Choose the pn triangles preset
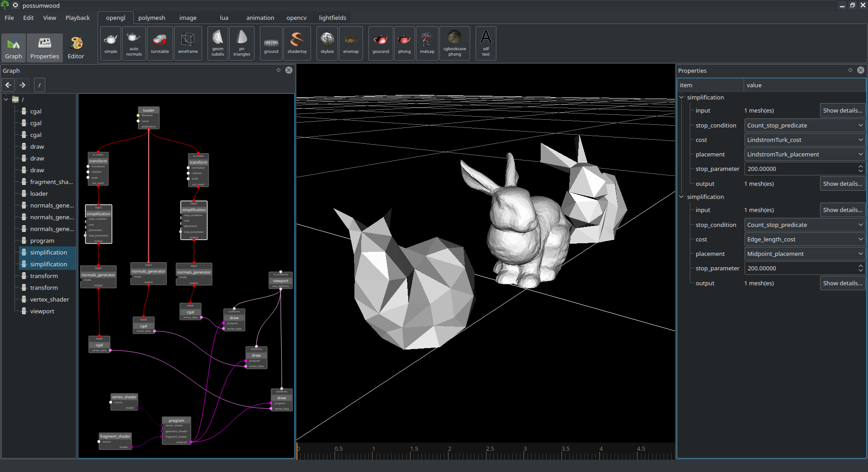The height and width of the screenshot is (472, 868). 242,43
